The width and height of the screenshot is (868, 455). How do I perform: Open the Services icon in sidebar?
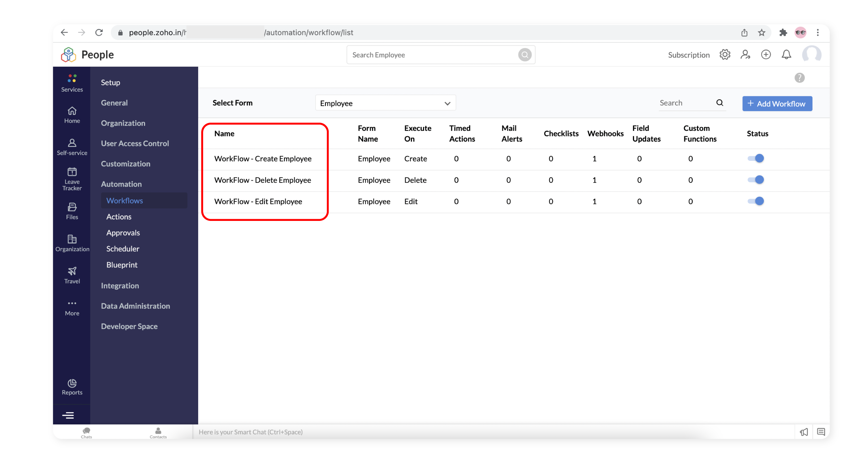[72, 83]
